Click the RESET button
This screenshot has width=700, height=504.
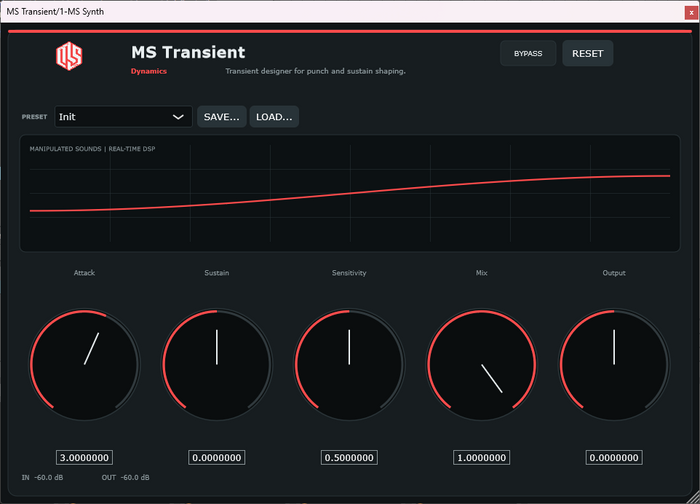click(x=588, y=54)
